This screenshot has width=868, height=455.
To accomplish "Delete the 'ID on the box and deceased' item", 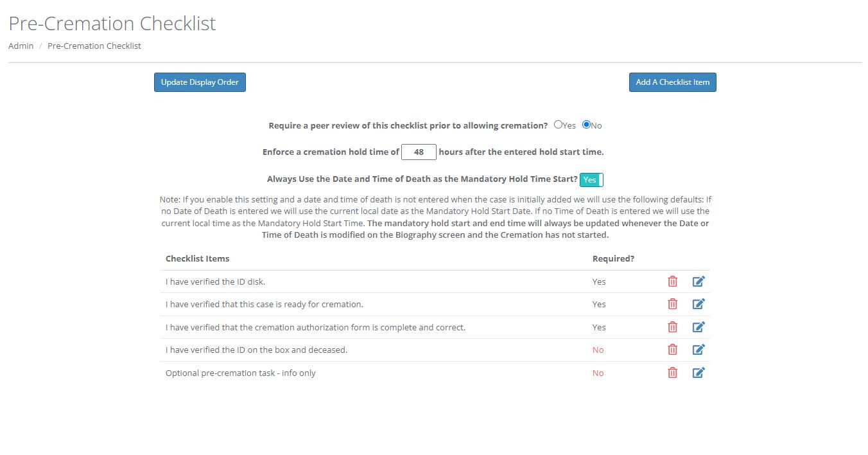I will (x=672, y=350).
